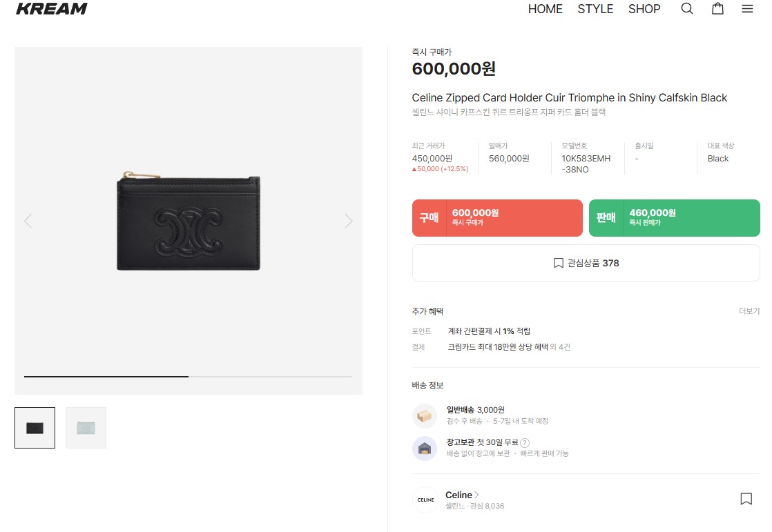Toggle the 관심상품 378 wishlist button
This screenshot has width=772, height=532.
click(586, 263)
